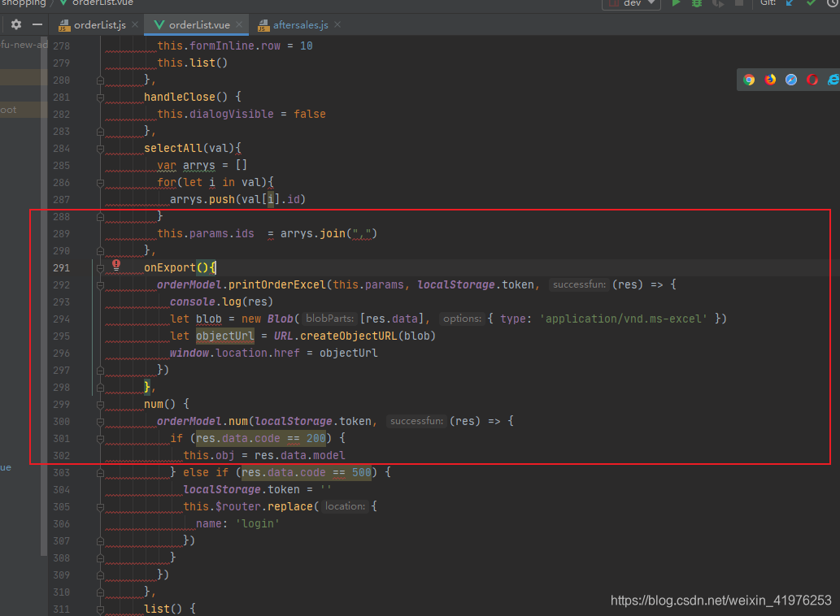Screen dimensions: 840x616
Task: Click printOrderExcel in line 292
Action: pos(277,284)
